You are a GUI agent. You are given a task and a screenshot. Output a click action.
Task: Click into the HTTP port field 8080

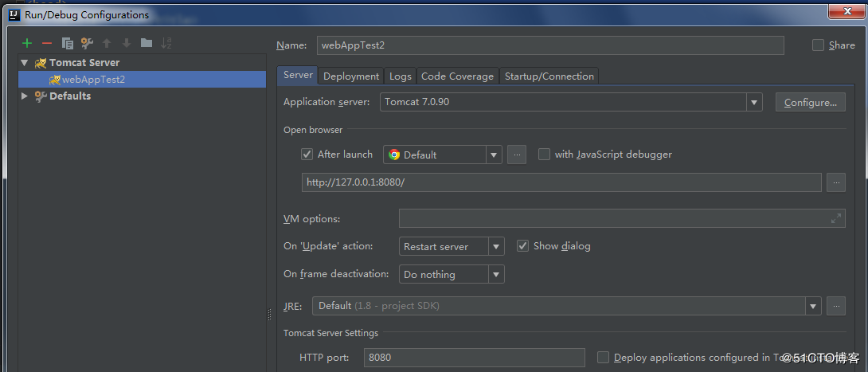click(475, 358)
